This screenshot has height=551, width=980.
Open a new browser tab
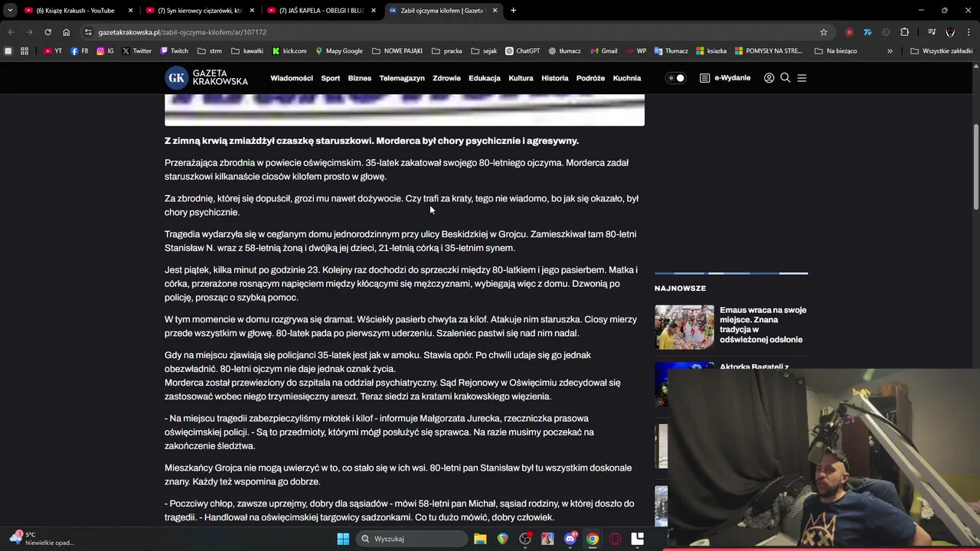point(513,11)
